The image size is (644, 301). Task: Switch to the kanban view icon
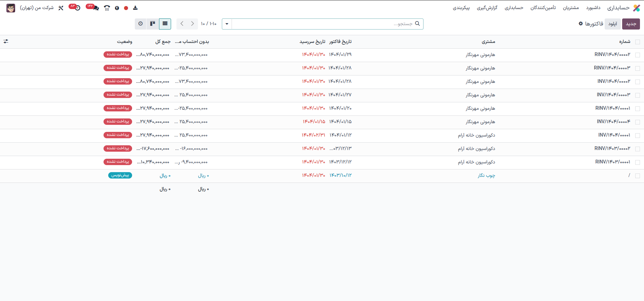pos(153,24)
